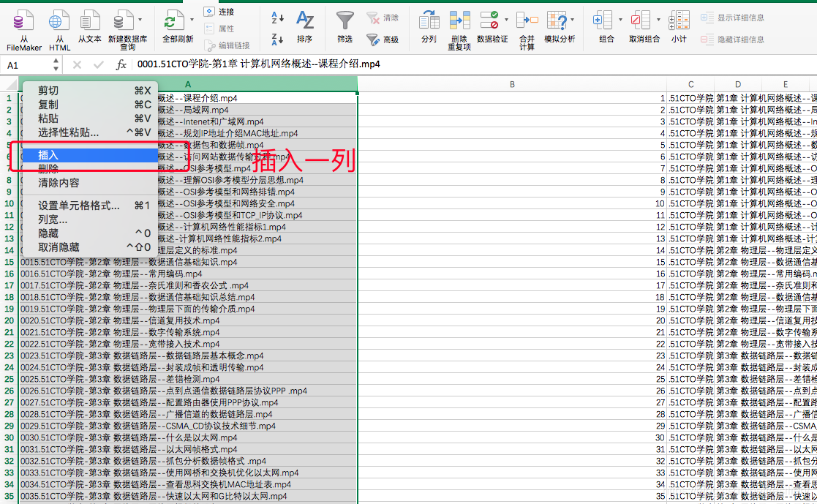Expand Refresh All dropdown arrow

[x=192, y=20]
